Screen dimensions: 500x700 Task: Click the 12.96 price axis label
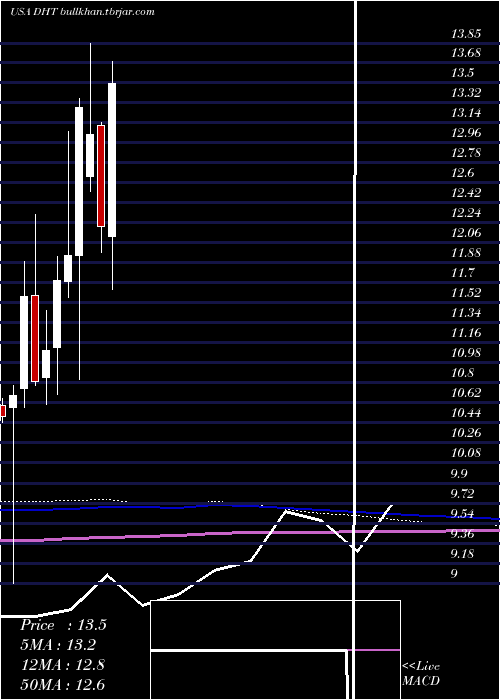466,133
